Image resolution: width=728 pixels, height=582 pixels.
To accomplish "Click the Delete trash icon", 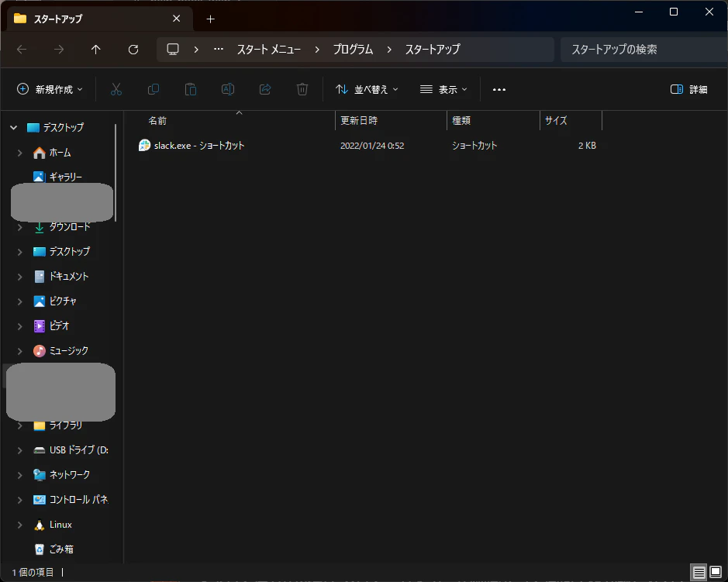I will [x=302, y=89].
